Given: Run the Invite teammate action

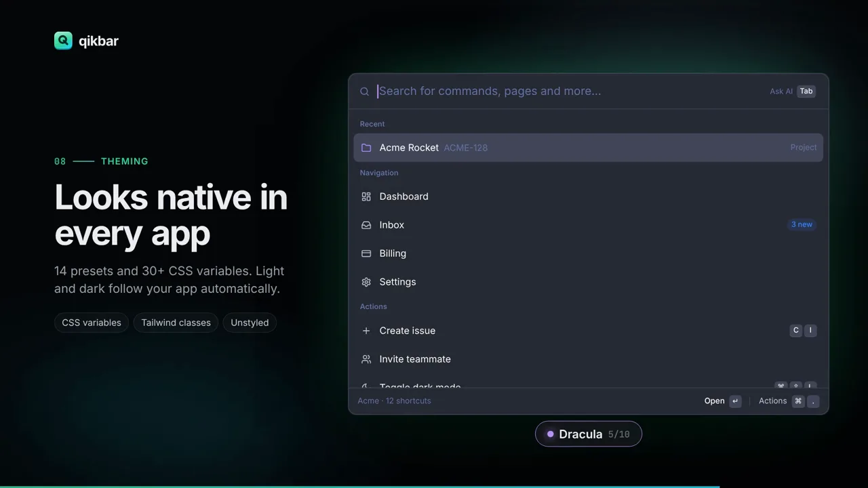Looking at the screenshot, I should point(588,359).
